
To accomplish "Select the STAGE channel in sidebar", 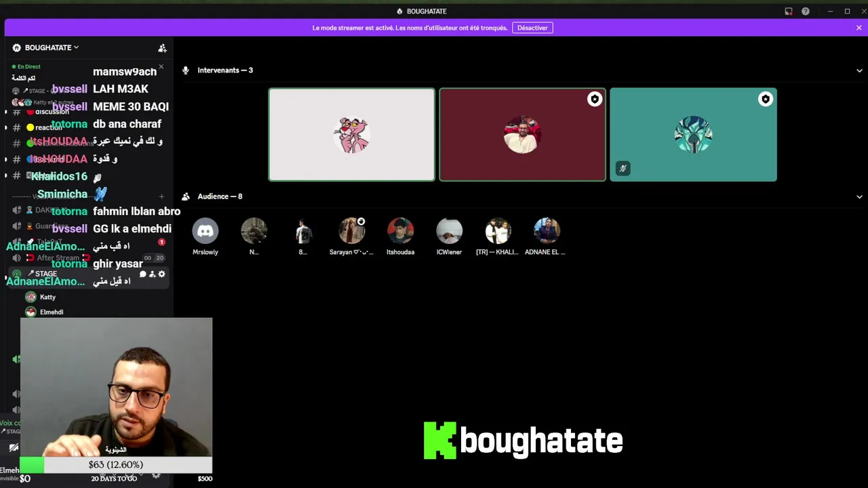I will pos(87,274).
